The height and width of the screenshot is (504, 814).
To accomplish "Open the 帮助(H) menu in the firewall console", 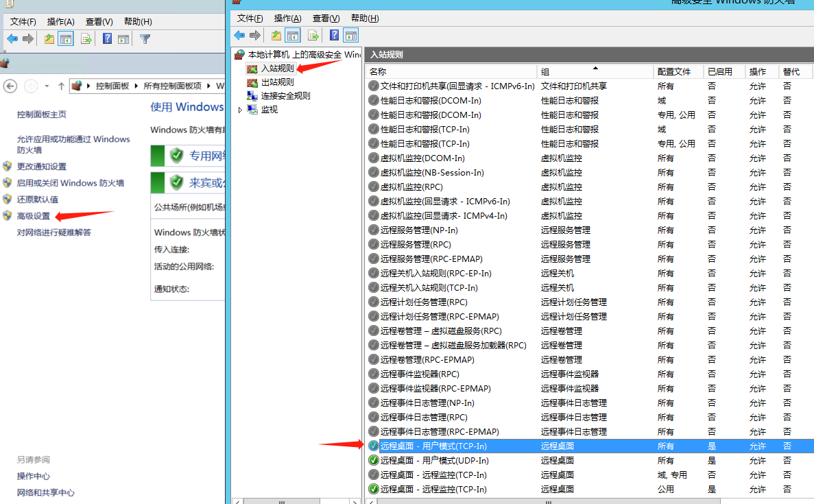I will 365,19.
